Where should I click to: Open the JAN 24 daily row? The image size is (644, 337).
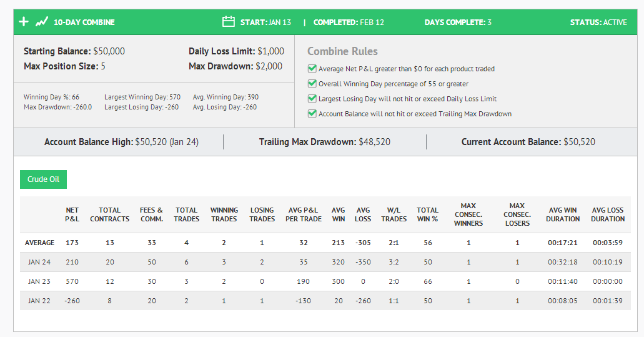(325, 262)
